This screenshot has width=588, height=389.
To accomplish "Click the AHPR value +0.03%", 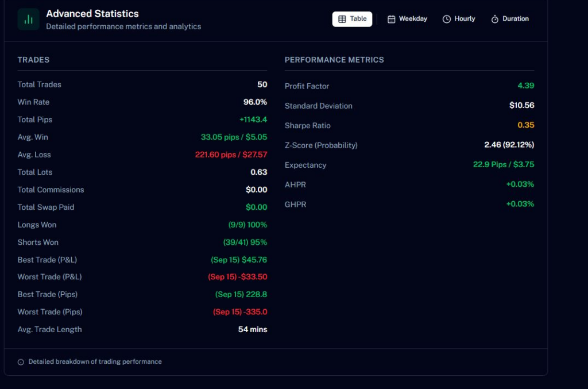I will click(x=520, y=184).
